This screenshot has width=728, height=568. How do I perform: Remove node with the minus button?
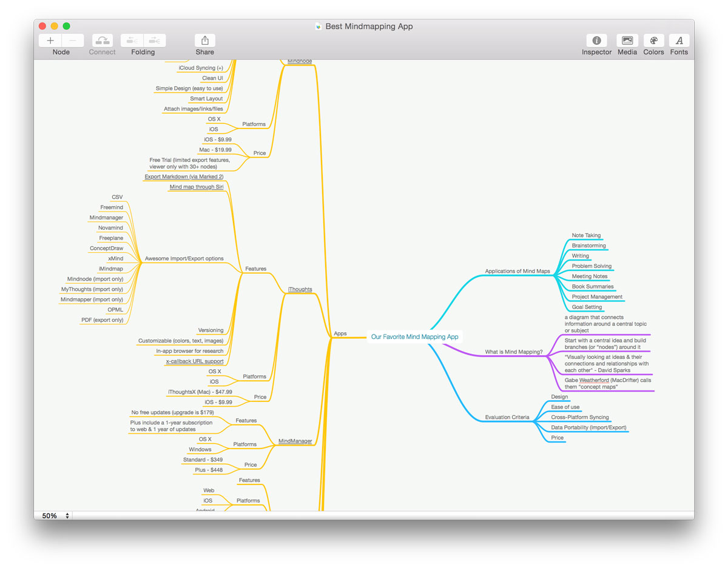pos(73,41)
